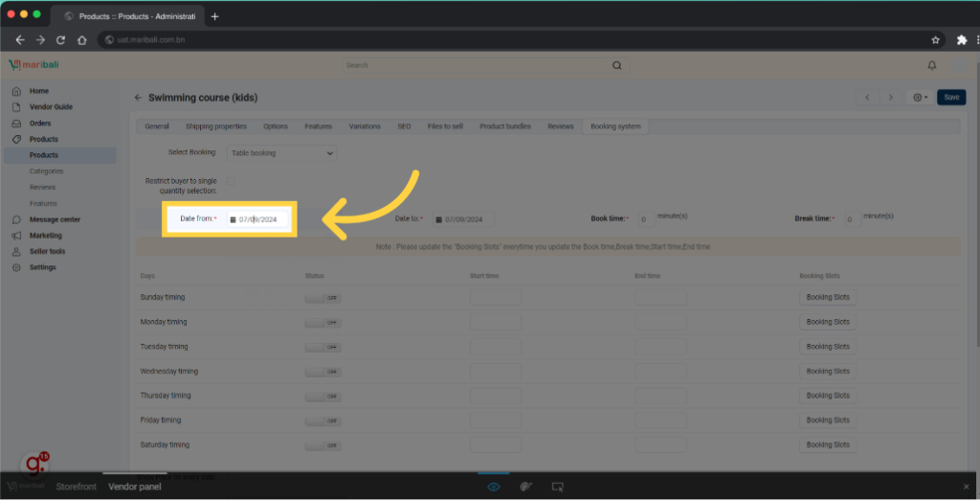
Task: Open the gear settings dropdown near Save
Action: pyautogui.click(x=920, y=98)
